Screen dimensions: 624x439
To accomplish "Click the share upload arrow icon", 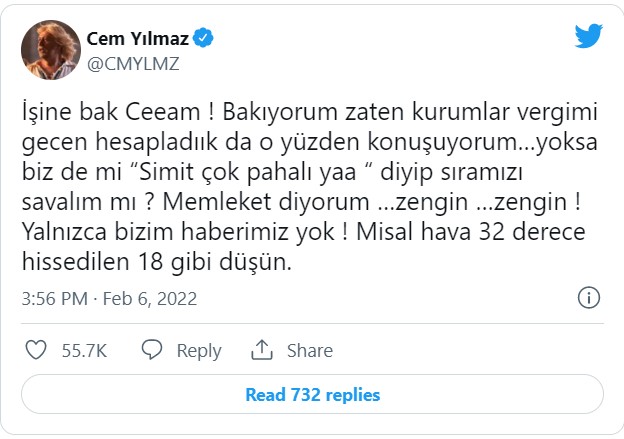I will (262, 350).
